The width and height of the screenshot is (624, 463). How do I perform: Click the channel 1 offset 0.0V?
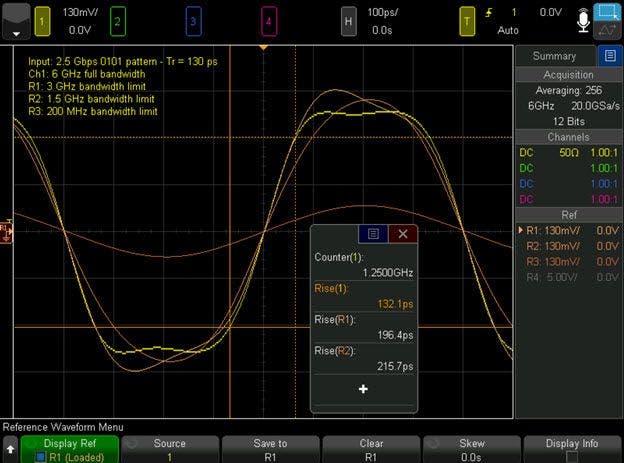80,30
